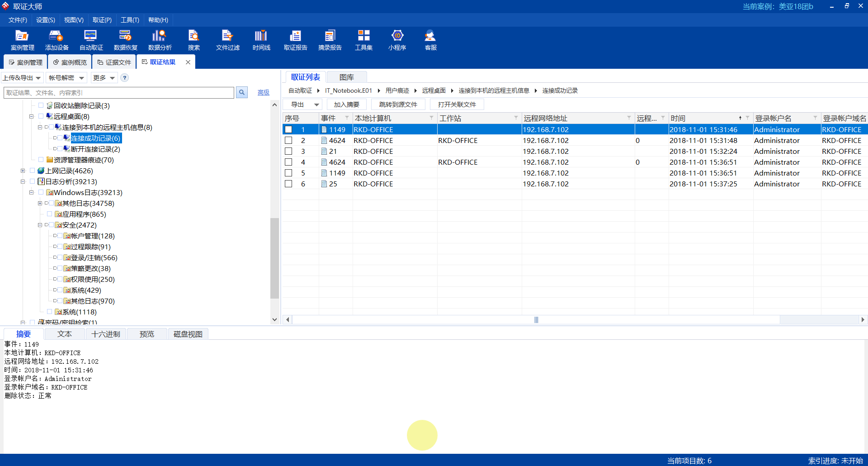Open the 更多 dropdown
Screen dimensions: 868x466
click(104, 78)
